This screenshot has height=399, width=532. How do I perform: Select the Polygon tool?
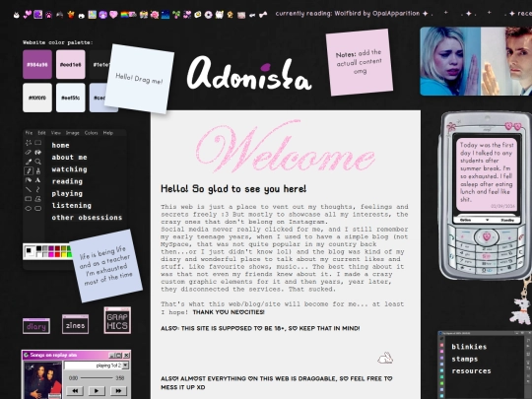pyautogui.click(x=38, y=199)
